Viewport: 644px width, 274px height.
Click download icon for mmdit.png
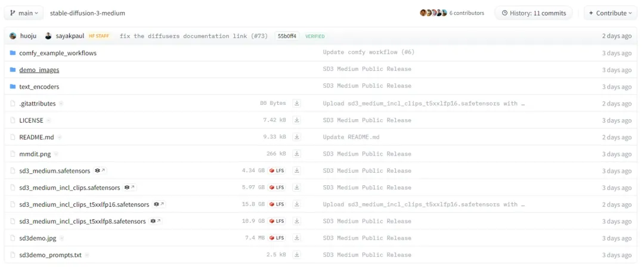coord(297,154)
